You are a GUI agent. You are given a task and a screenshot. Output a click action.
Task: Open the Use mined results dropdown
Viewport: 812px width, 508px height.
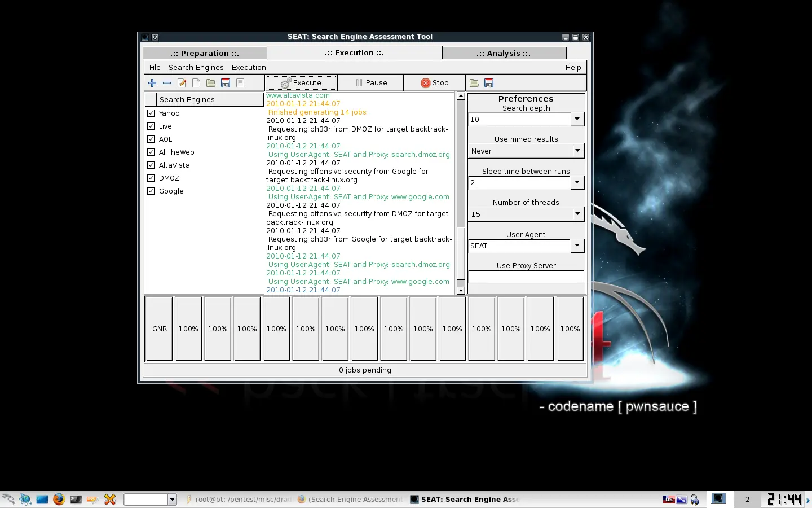click(x=577, y=151)
